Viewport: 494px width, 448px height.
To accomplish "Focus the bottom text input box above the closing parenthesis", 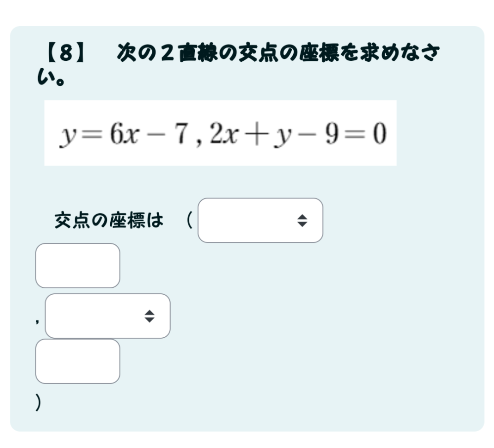I will pyautogui.click(x=78, y=361).
